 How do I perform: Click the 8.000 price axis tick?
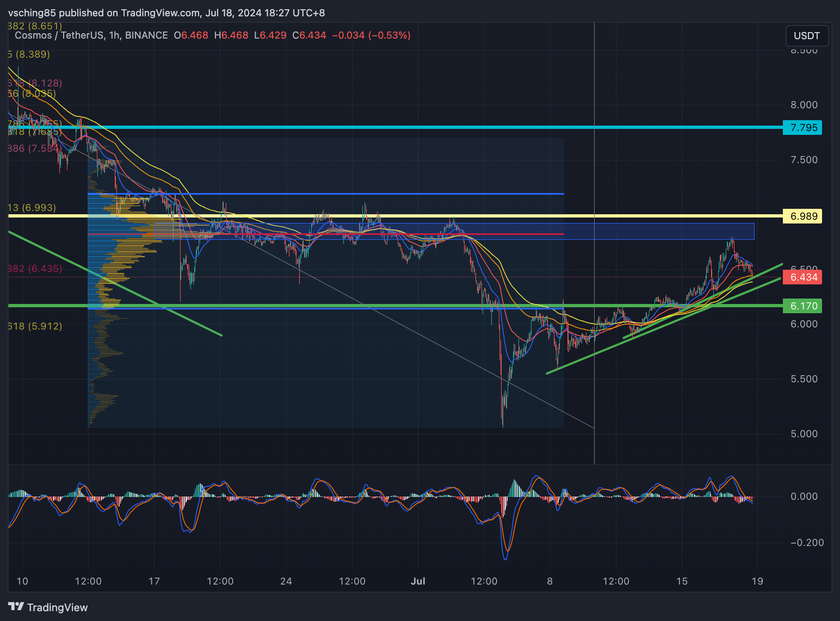point(804,105)
